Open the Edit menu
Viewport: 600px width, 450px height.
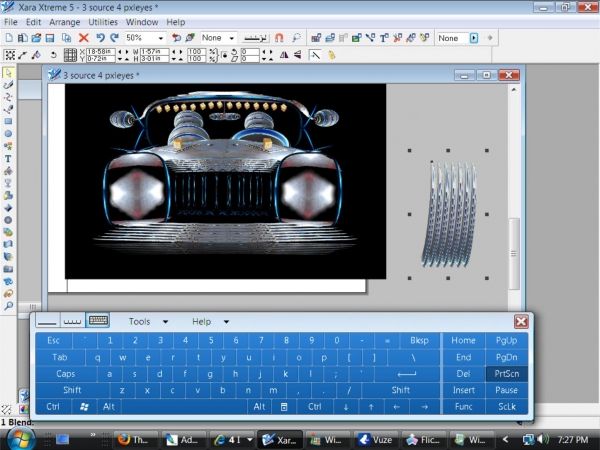click(x=33, y=22)
